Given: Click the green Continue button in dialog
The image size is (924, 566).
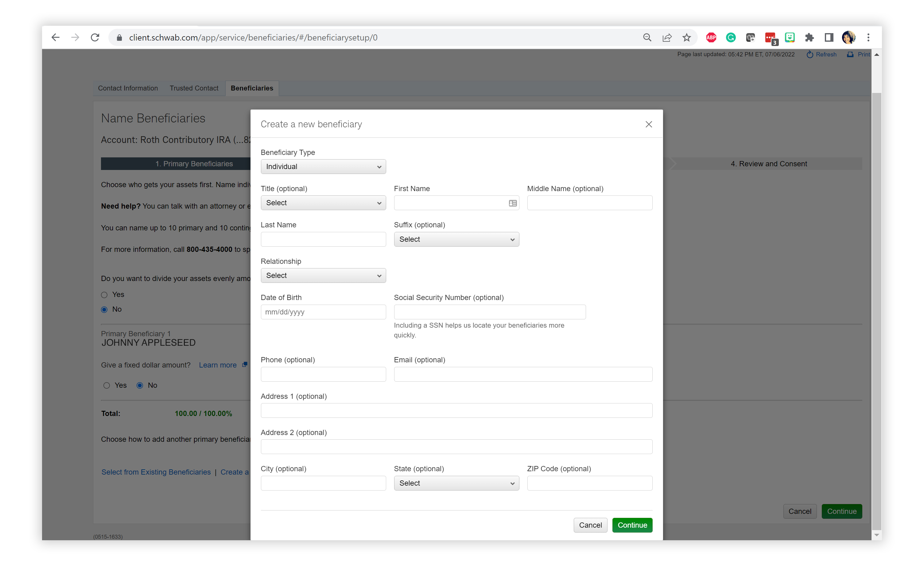Looking at the screenshot, I should pyautogui.click(x=632, y=525).
